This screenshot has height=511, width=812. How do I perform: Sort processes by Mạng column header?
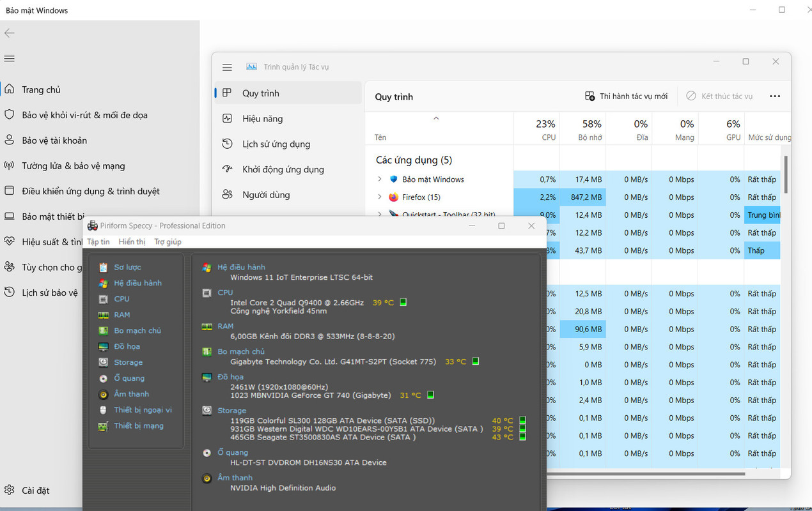tap(675, 129)
